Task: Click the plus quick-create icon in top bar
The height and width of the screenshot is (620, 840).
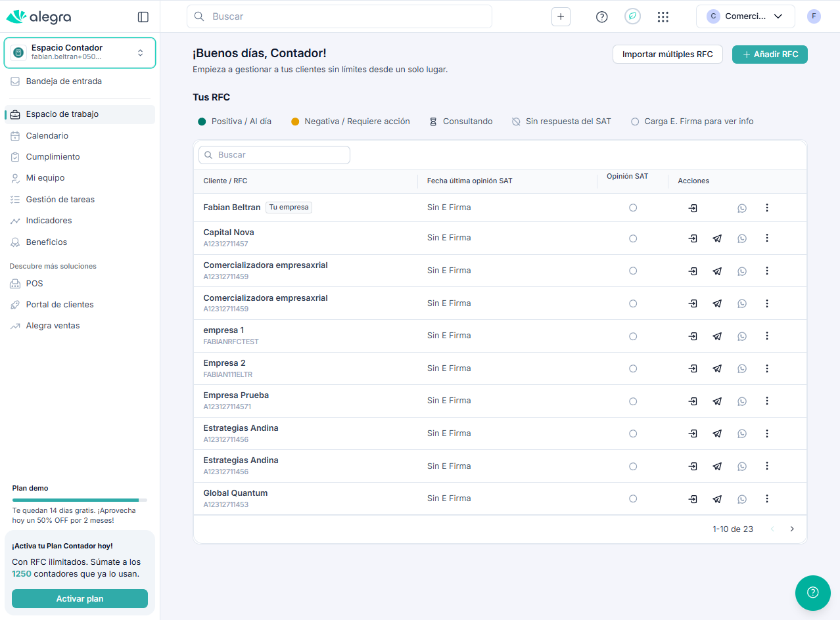Action: click(561, 17)
